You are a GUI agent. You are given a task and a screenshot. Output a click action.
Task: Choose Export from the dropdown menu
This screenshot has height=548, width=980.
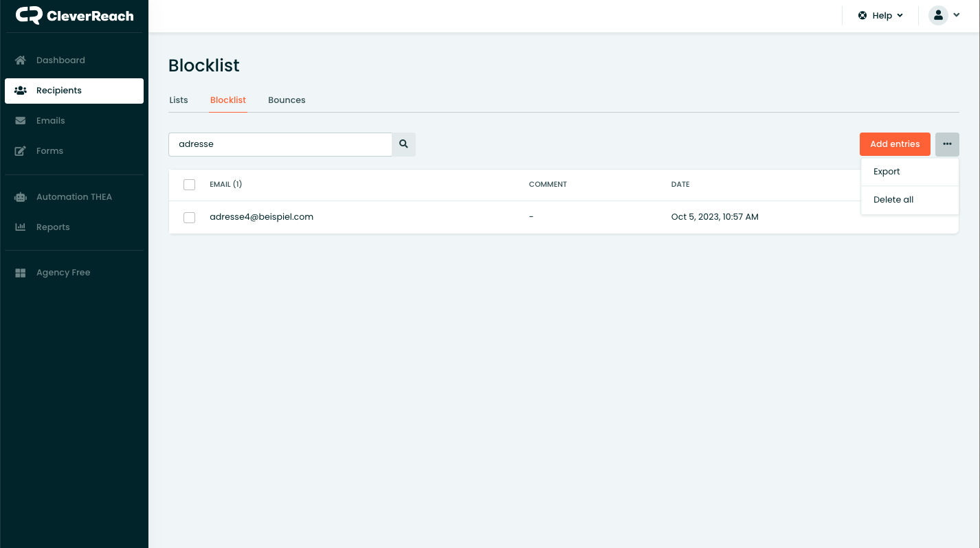click(909, 172)
